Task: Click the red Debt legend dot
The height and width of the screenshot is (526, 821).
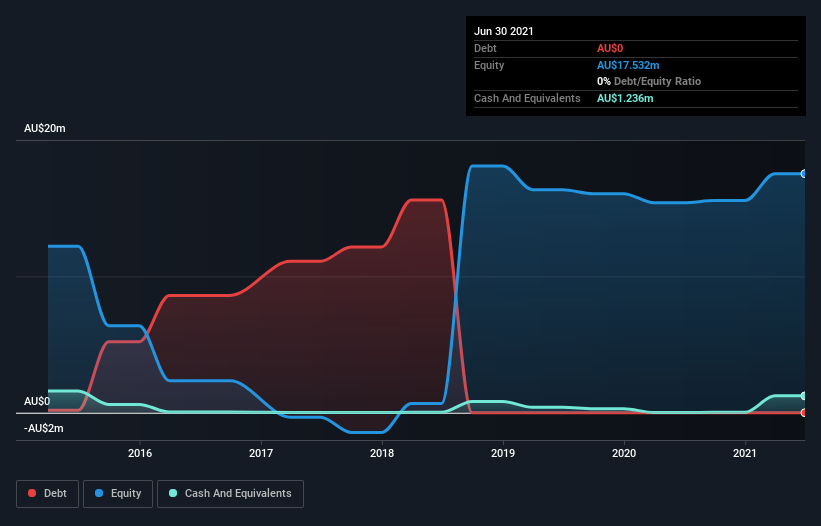Action: coord(32,493)
